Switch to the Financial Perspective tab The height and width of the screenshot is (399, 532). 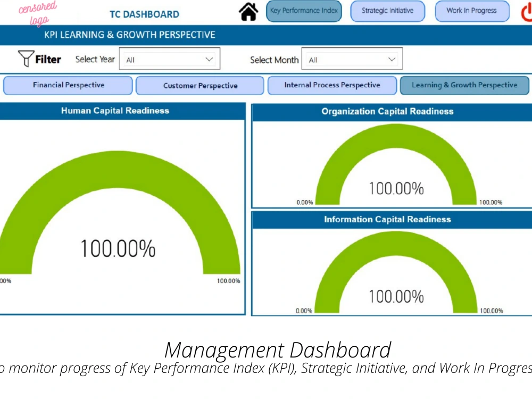68,85
